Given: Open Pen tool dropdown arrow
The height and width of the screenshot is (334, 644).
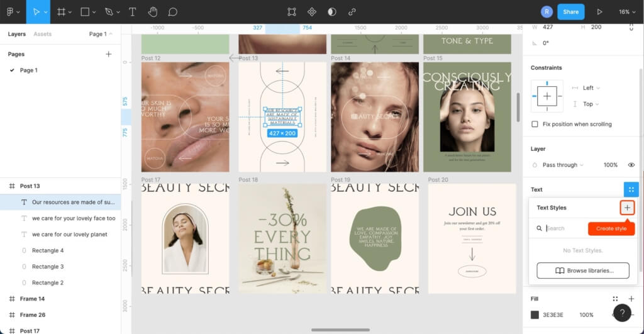Looking at the screenshot, I should [x=118, y=13].
